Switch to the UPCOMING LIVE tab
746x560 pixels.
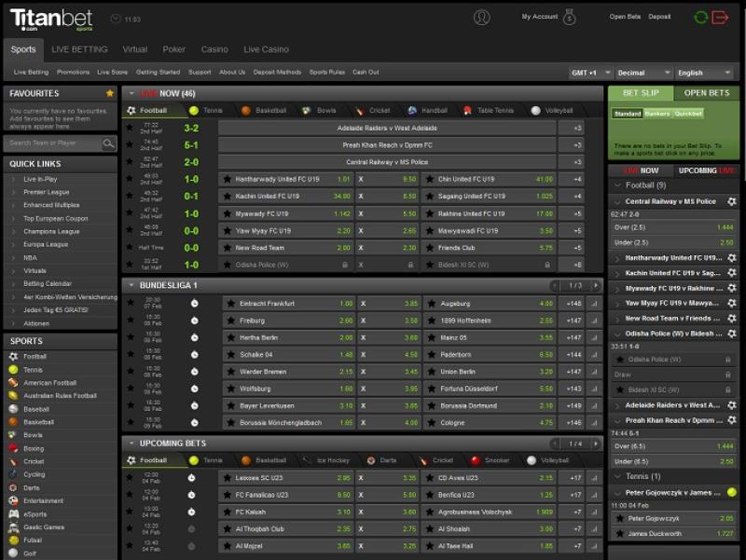coord(707,171)
